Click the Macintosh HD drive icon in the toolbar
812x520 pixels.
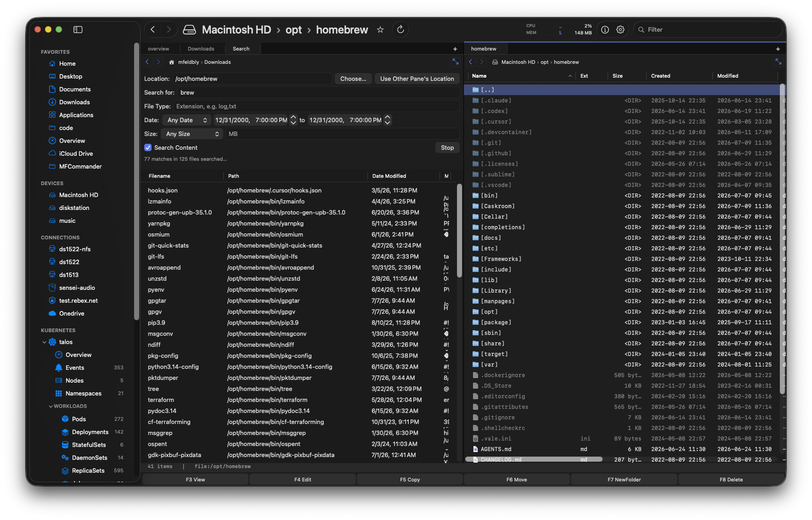[x=189, y=30]
